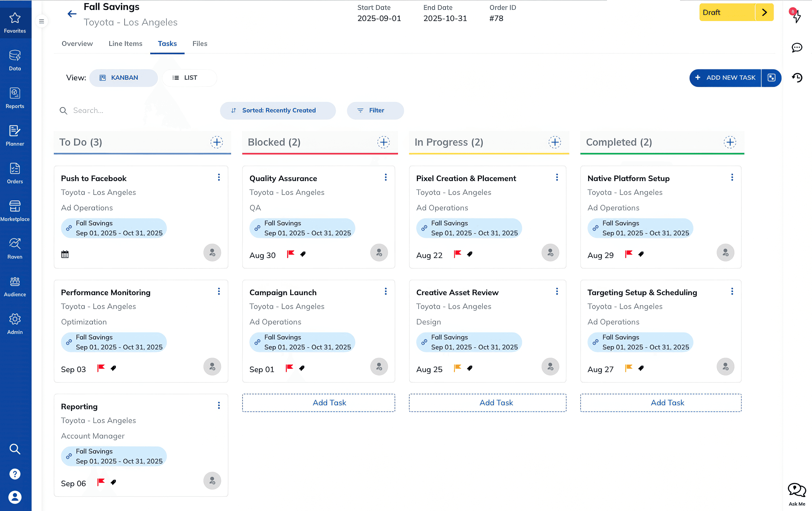The width and height of the screenshot is (812, 511).
Task: Open the Quality Assurance card options menu
Action: pyautogui.click(x=386, y=177)
